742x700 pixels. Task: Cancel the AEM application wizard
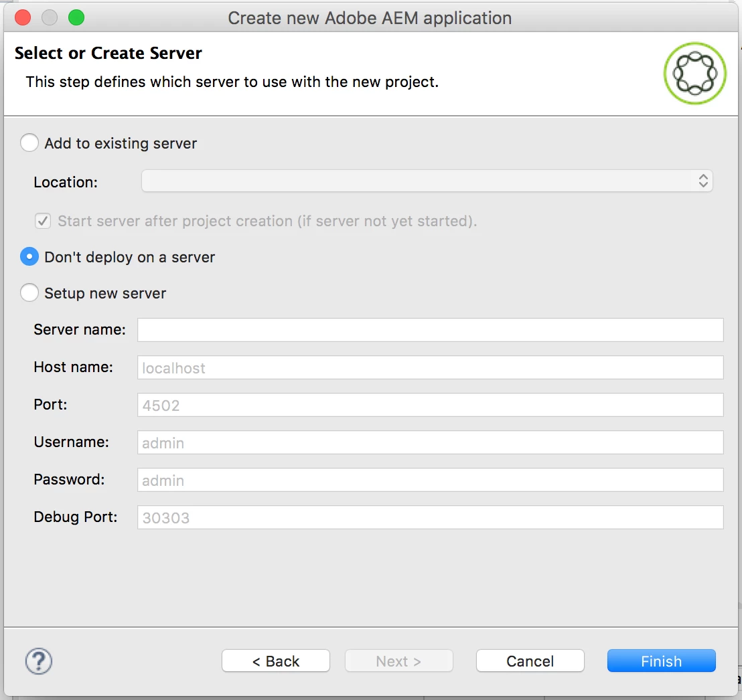[530, 661]
